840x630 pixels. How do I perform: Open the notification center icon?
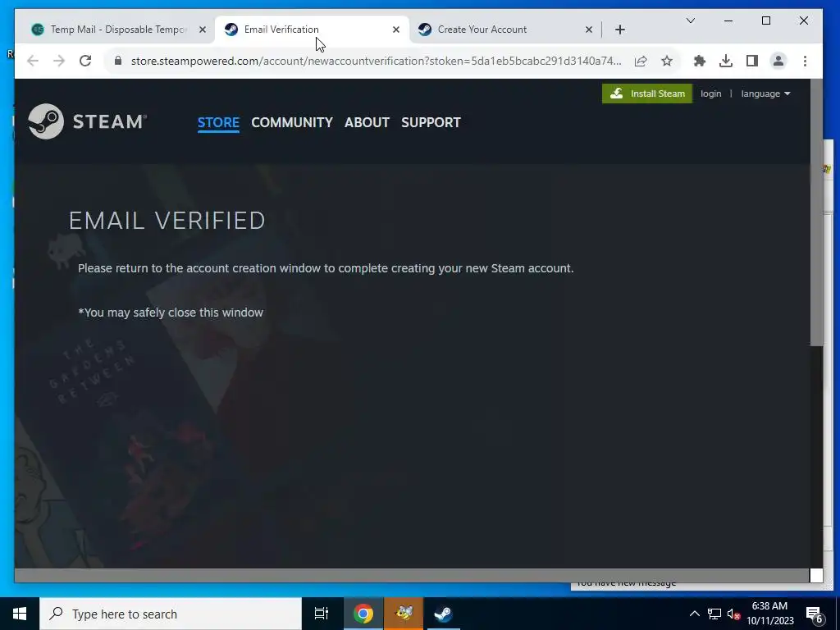815,614
